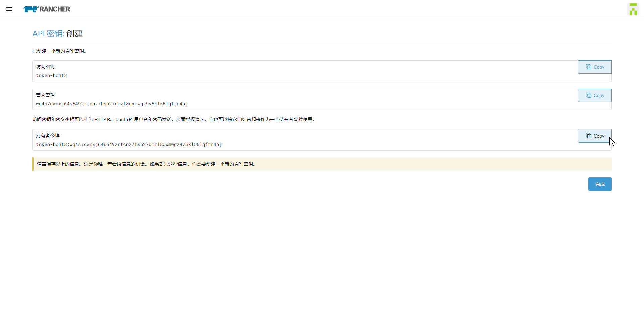Copy the secret key (密文密钥) value
644x325 pixels.
[594, 95]
